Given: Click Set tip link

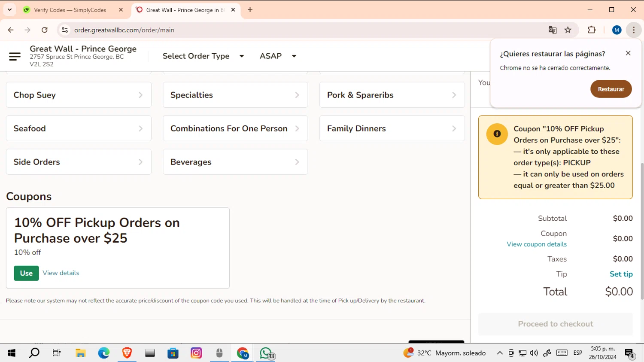Looking at the screenshot, I should [621, 274].
